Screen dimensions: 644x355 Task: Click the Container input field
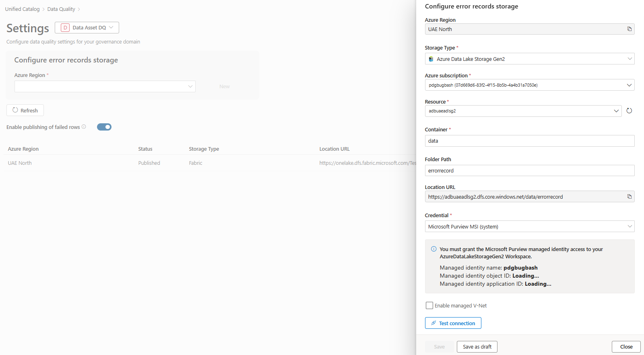coord(530,141)
